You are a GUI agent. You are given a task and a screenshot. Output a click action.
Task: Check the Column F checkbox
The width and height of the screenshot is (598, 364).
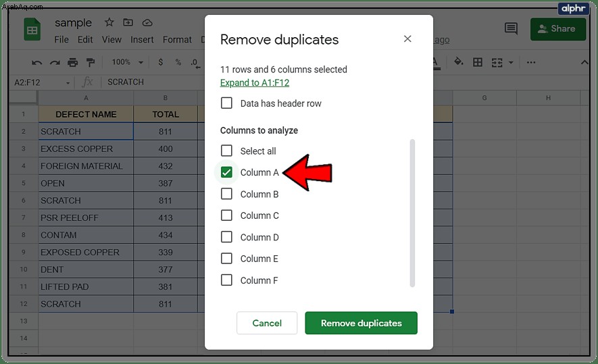point(226,280)
